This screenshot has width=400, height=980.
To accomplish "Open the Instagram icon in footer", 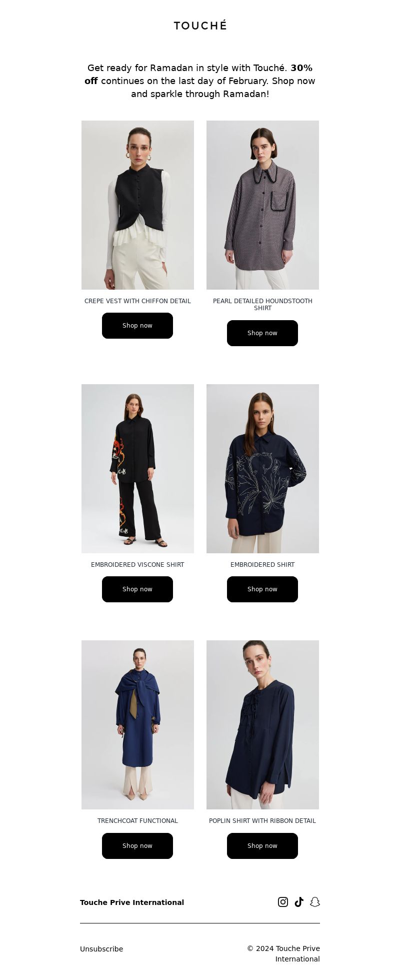I will [283, 902].
